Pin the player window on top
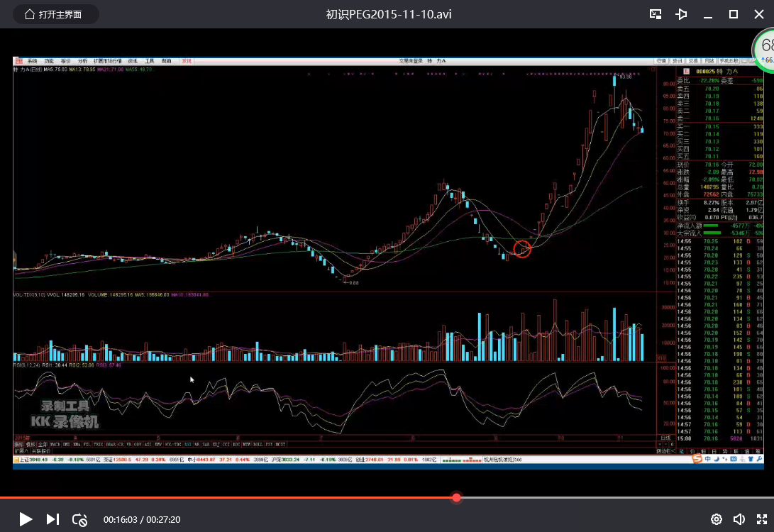Screen dimensions: 774x532 [681, 14]
